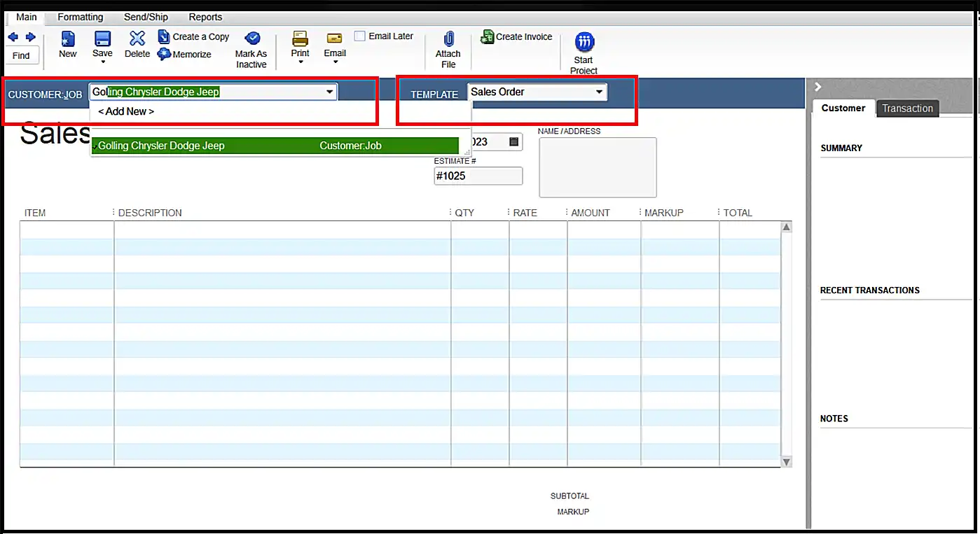Click the Estimate # field
The width and height of the screenshot is (980, 534).
pos(478,176)
